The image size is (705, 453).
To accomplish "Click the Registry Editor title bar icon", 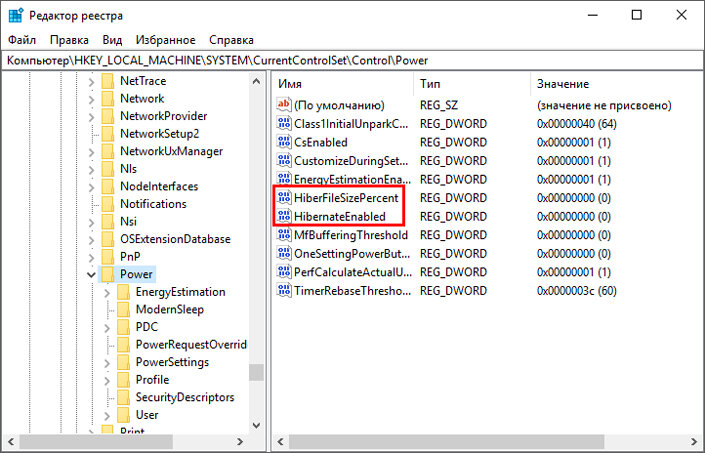I will click(x=16, y=15).
